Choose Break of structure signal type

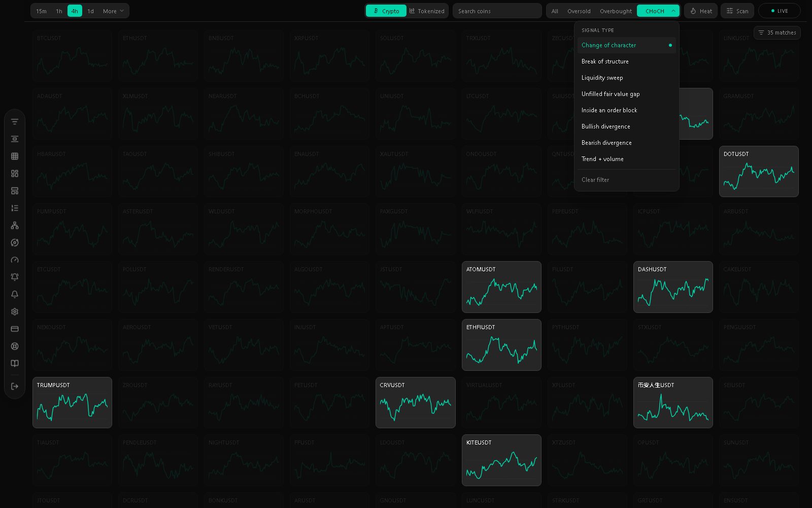point(627,61)
